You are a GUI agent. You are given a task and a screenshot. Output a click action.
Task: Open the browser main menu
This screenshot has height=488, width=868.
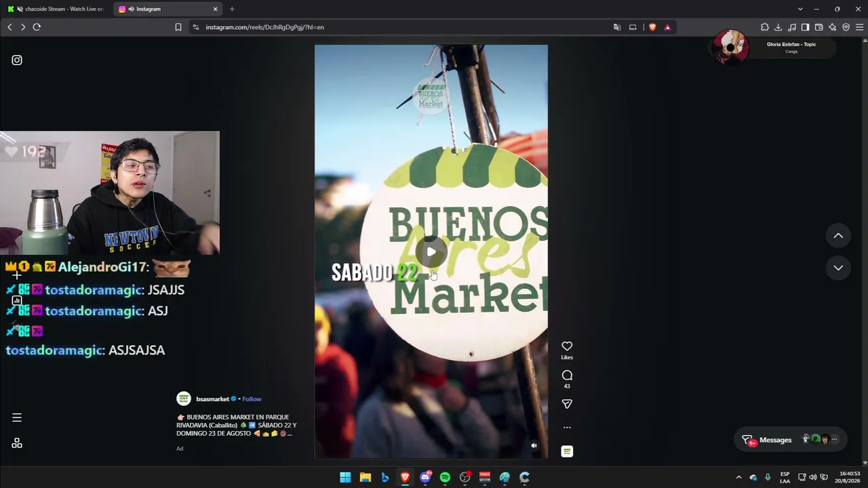point(860,27)
